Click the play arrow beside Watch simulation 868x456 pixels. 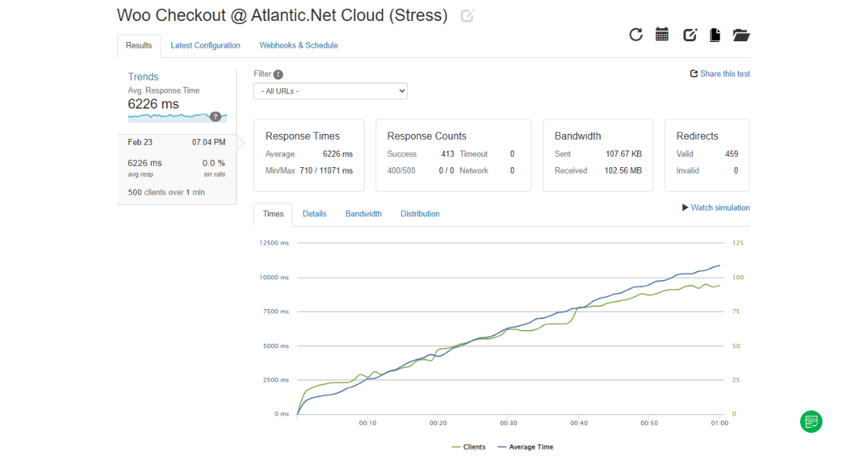coord(685,208)
